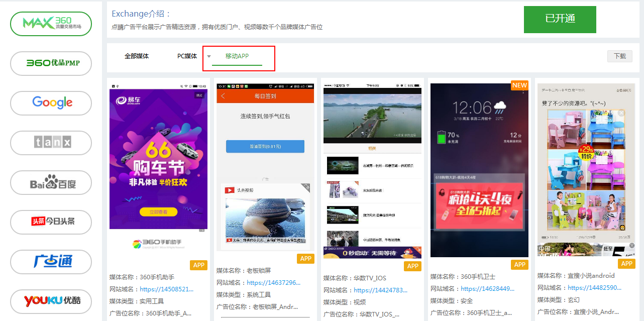The width and height of the screenshot is (644, 321).
Task: Open the 广点通 exchange
Action: [x=51, y=262]
